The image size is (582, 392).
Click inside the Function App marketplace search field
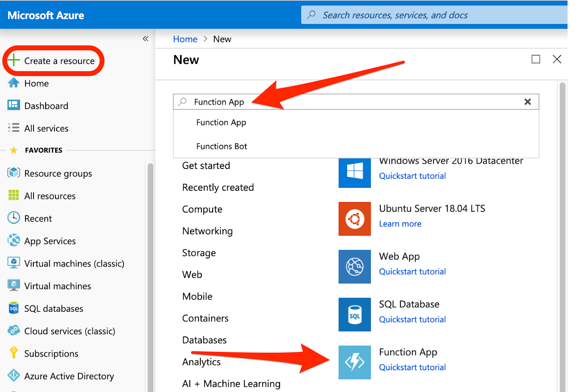356,102
